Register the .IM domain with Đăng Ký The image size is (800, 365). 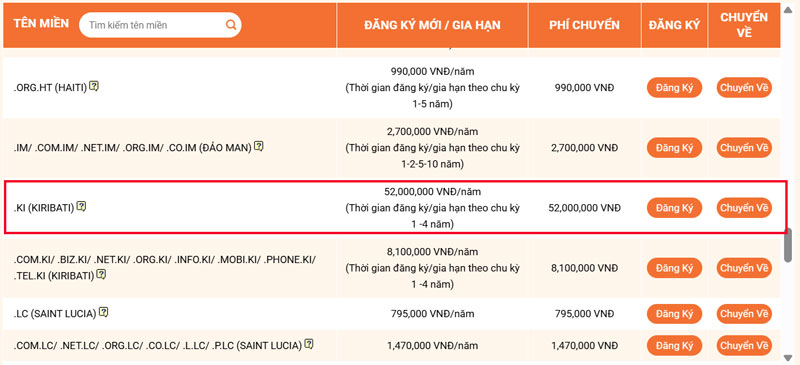(674, 148)
